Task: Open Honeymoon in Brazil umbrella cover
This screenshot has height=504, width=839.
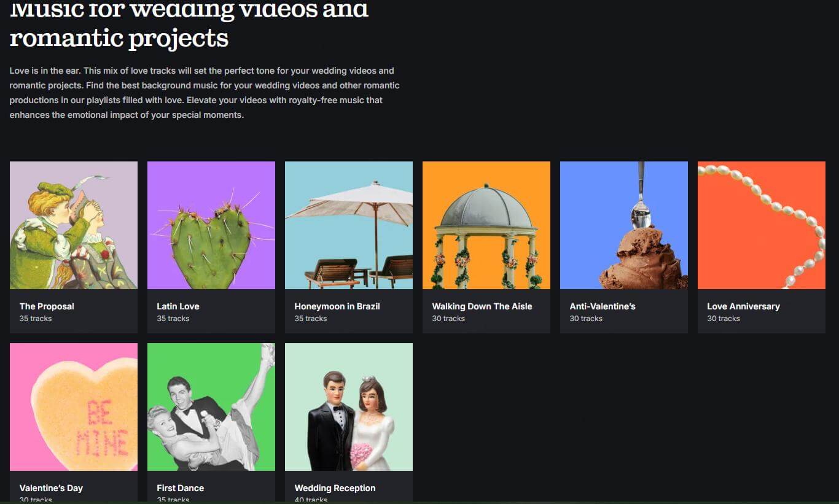Action: pyautogui.click(x=349, y=225)
